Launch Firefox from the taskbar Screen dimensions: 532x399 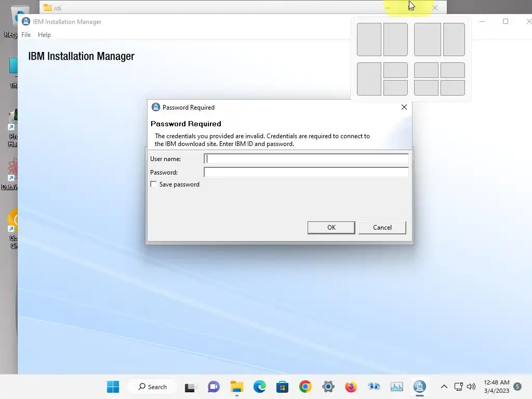pos(351,387)
